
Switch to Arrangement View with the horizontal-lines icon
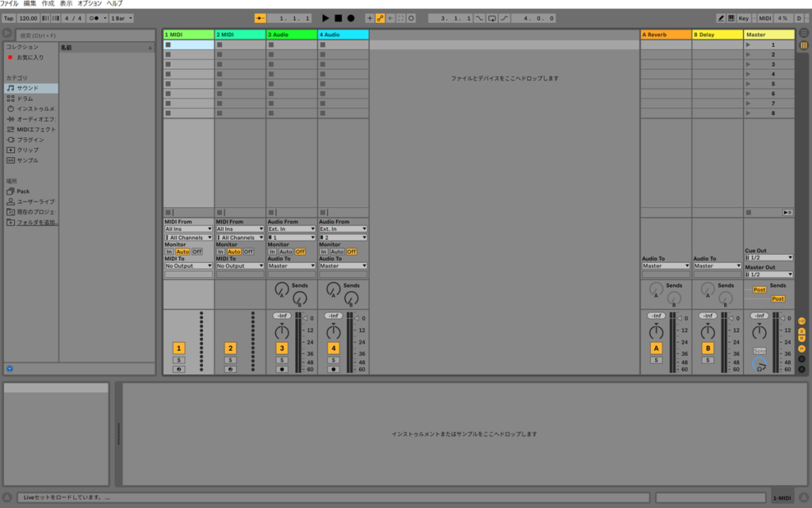coord(804,33)
